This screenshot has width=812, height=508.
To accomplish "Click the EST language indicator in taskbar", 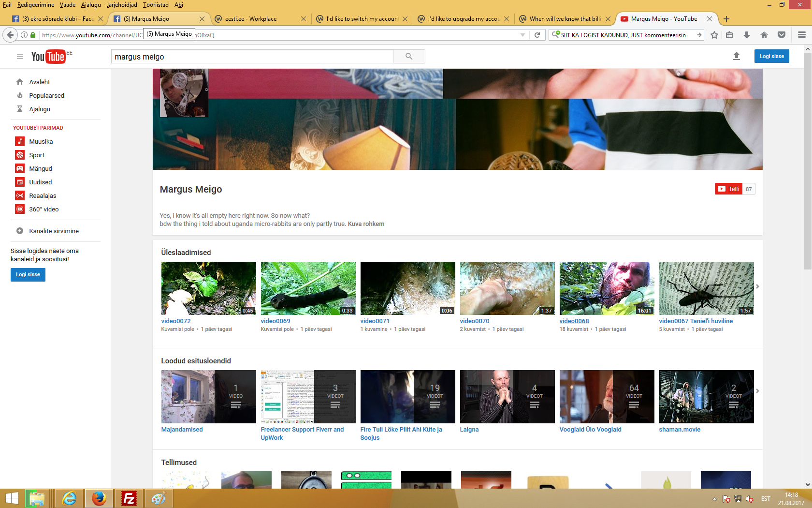I will pyautogui.click(x=766, y=499).
